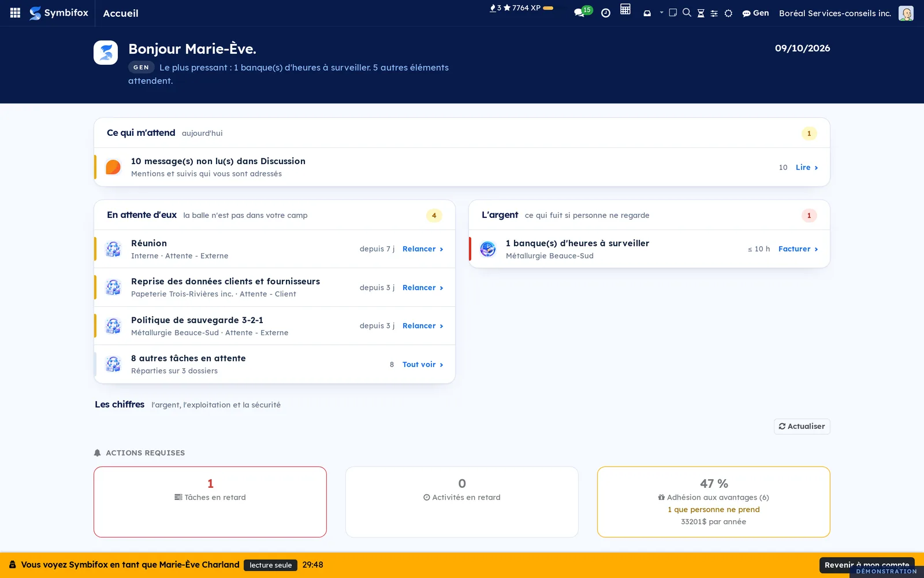The width and height of the screenshot is (924, 578).
Task: Click the date 09/10/2026
Action: 802,49
